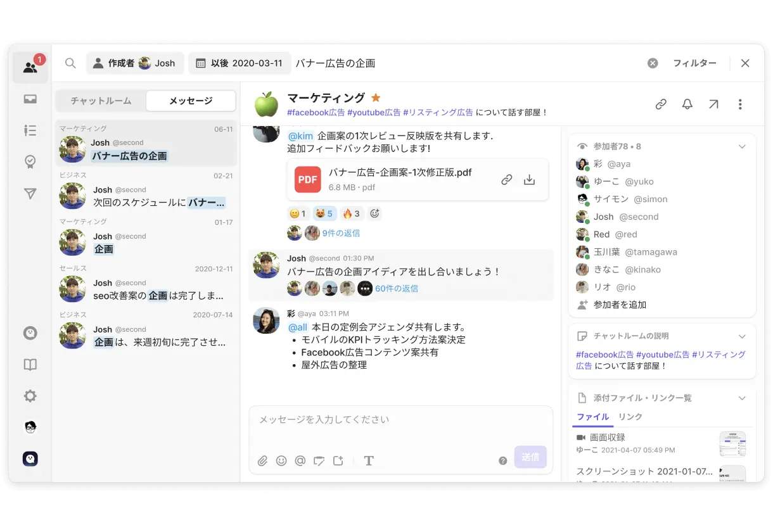This screenshot has width=773, height=532.
Task: Click the paperclip attach file icon
Action: pyautogui.click(x=262, y=460)
